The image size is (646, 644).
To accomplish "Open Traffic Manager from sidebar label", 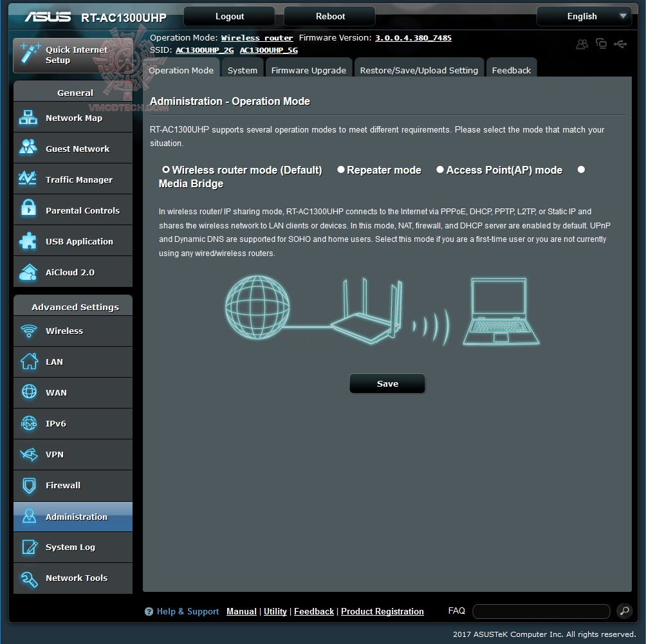I will (x=79, y=179).
